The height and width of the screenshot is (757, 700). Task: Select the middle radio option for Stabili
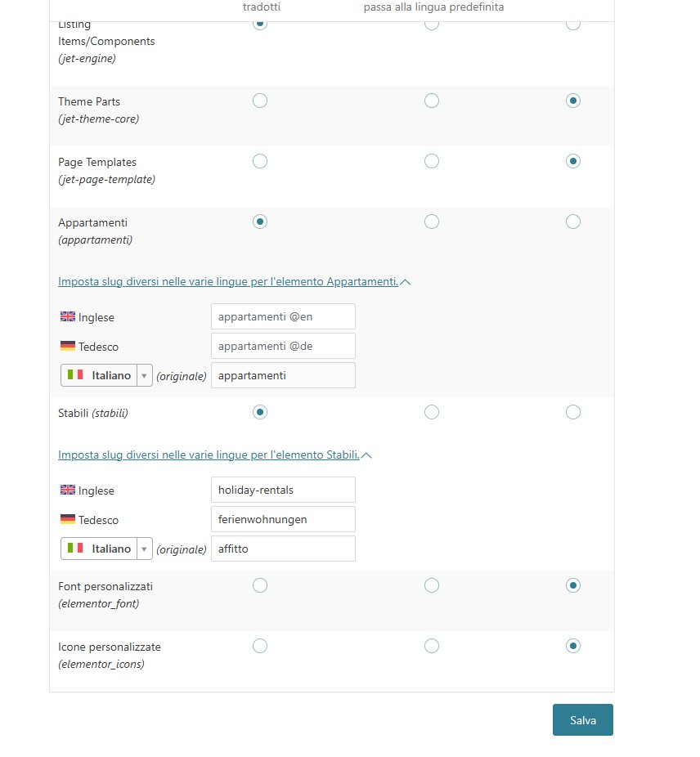click(432, 412)
